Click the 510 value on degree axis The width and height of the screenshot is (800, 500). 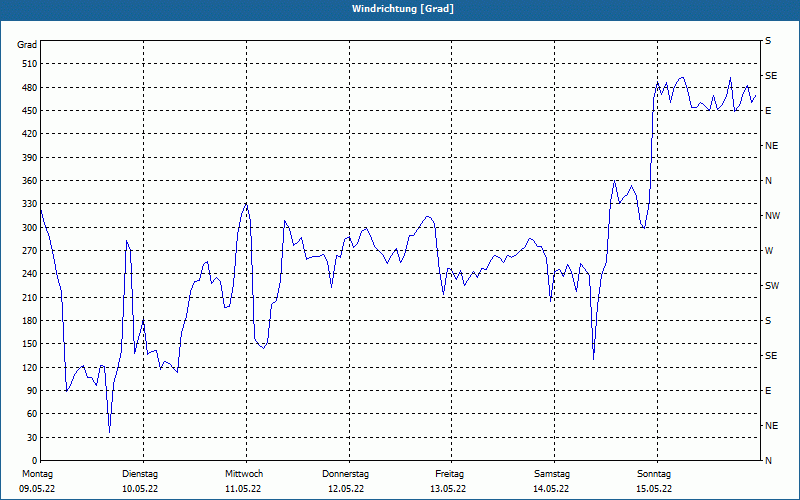tap(30, 64)
